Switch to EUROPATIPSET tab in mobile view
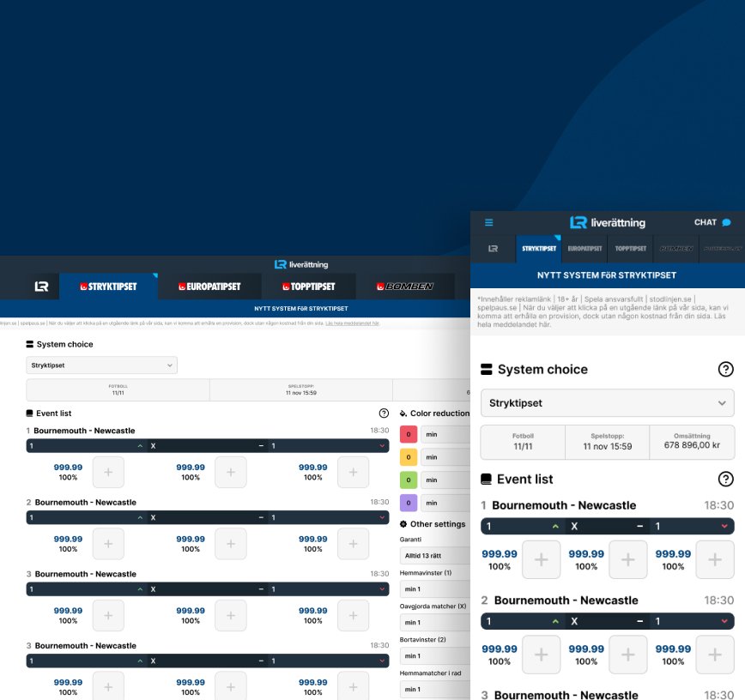This screenshot has width=745, height=700. 584,249
